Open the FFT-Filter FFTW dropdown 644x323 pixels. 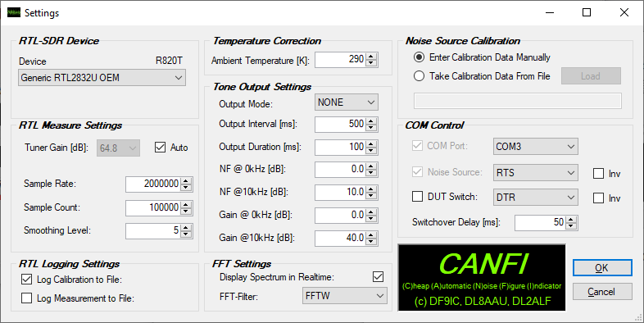(x=345, y=296)
